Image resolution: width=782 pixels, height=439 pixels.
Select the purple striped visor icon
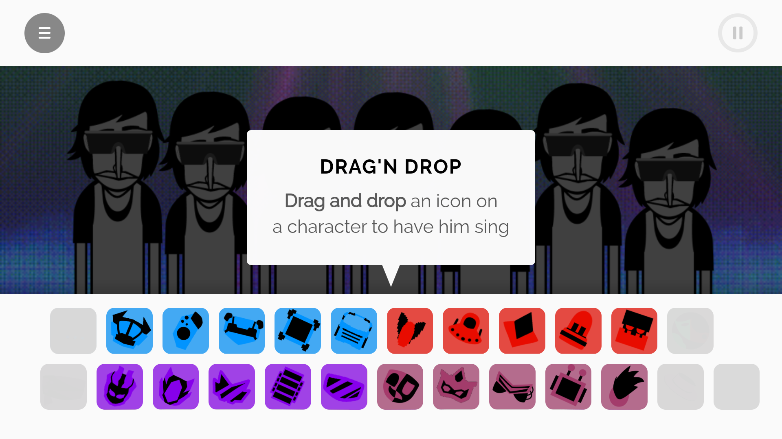point(344,387)
